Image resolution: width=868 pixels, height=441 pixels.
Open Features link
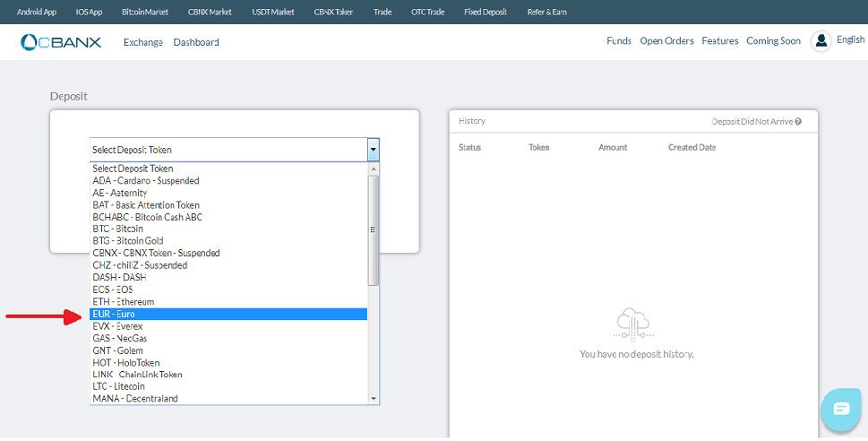720,40
